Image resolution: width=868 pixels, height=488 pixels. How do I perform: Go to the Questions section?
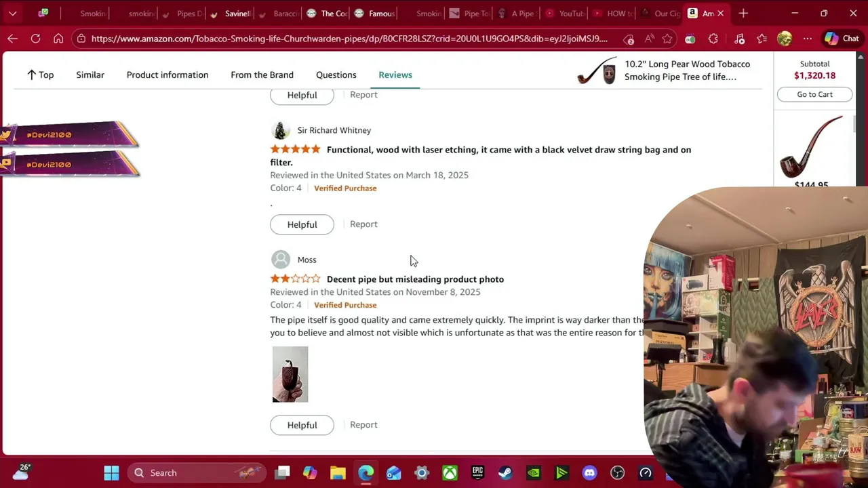click(336, 75)
